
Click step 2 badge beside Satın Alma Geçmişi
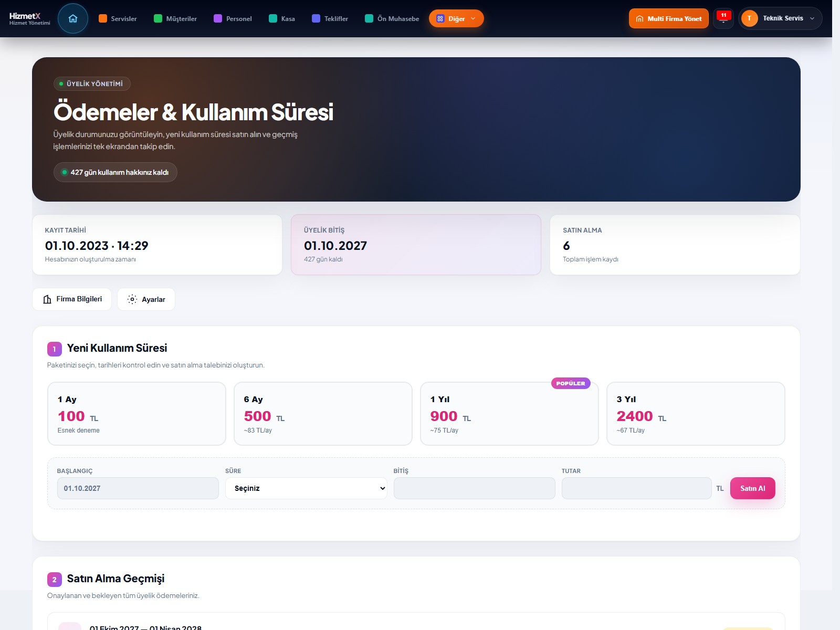pyautogui.click(x=55, y=580)
